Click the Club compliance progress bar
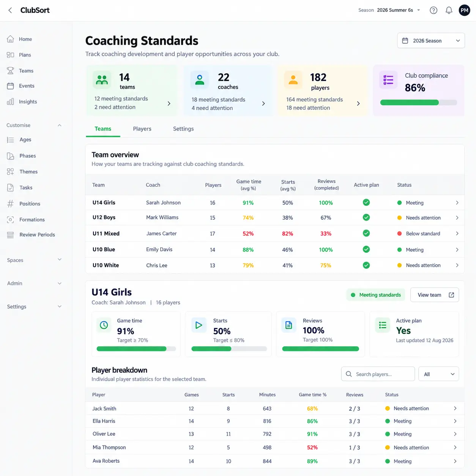Image resolution: width=476 pixels, height=476 pixels. (x=419, y=102)
